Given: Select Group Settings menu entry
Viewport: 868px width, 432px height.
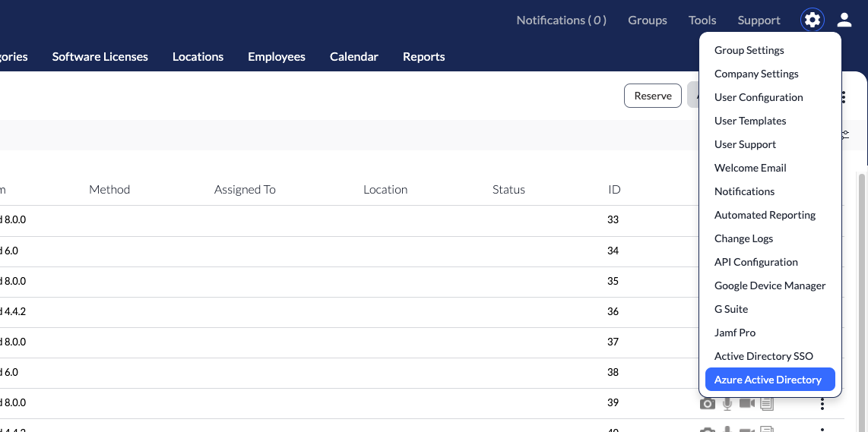Looking at the screenshot, I should (749, 50).
